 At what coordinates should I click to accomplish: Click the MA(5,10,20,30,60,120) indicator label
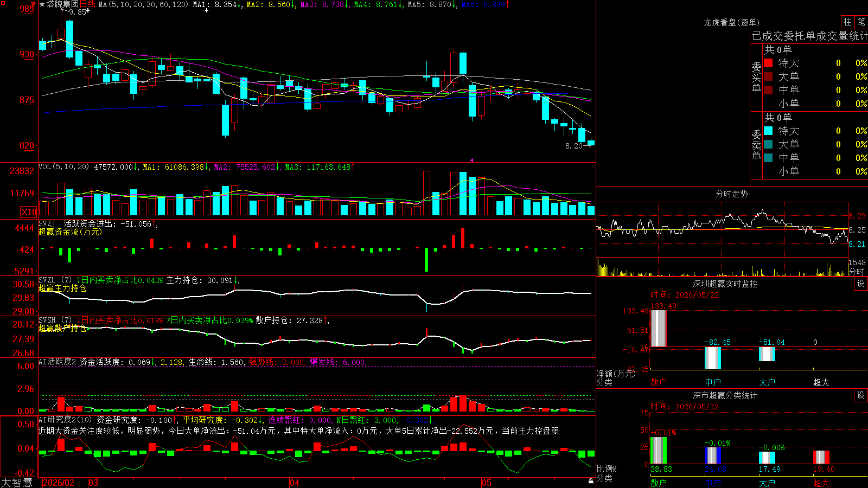(x=143, y=4)
